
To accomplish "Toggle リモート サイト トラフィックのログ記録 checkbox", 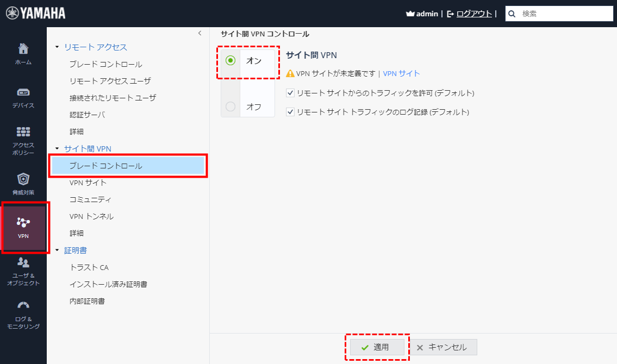I will 291,112.
